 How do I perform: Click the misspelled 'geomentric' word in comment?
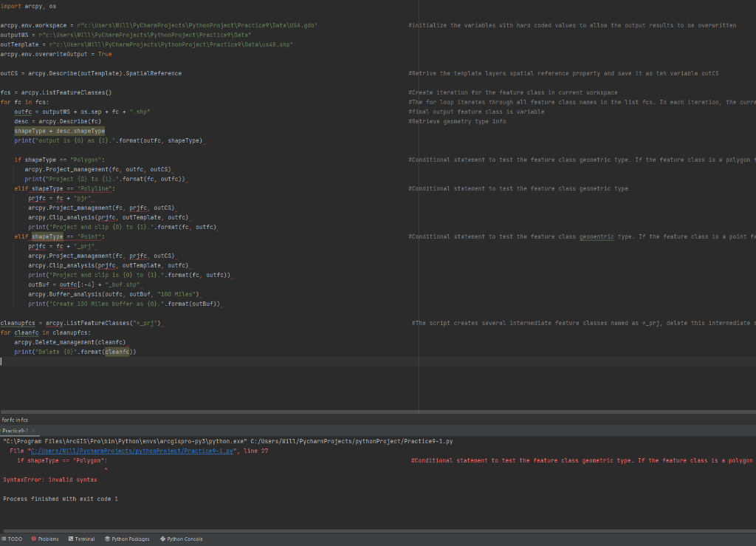(597, 237)
